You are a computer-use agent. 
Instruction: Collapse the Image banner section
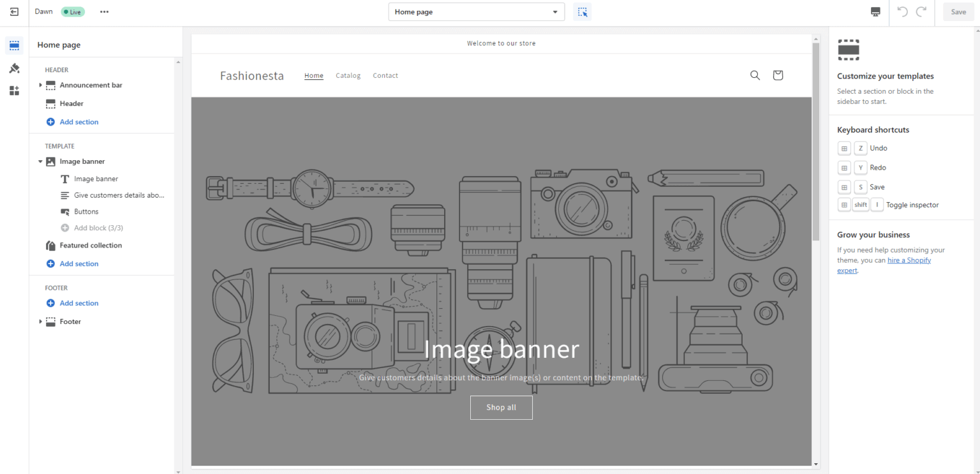click(41, 161)
